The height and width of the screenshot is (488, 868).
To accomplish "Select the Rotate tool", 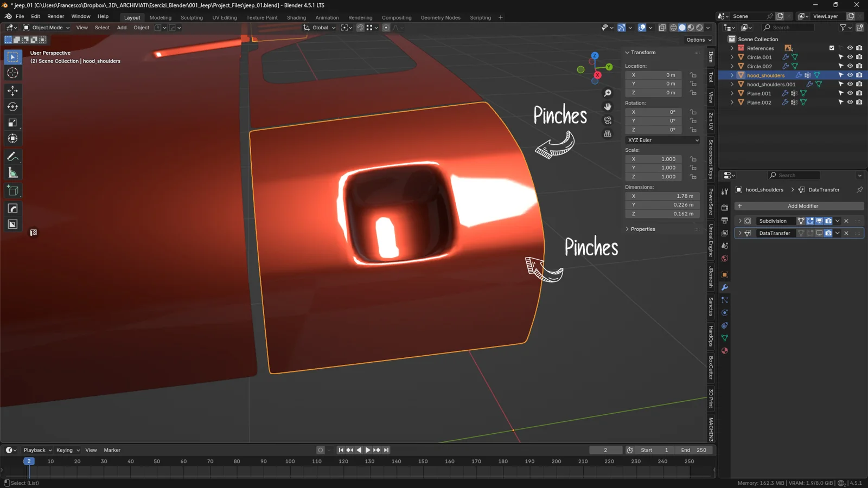I will point(12,107).
